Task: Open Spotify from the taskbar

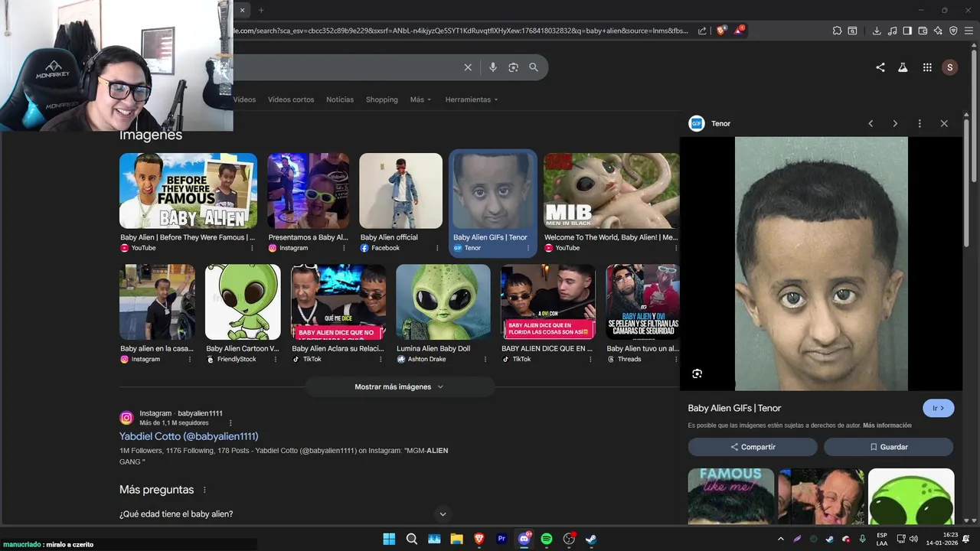Action: coord(547,539)
